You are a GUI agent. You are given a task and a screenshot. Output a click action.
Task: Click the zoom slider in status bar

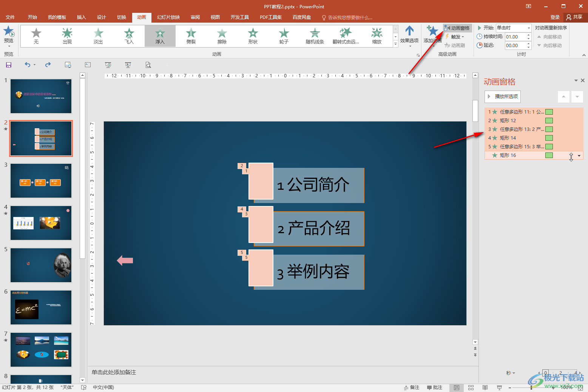click(x=531, y=387)
